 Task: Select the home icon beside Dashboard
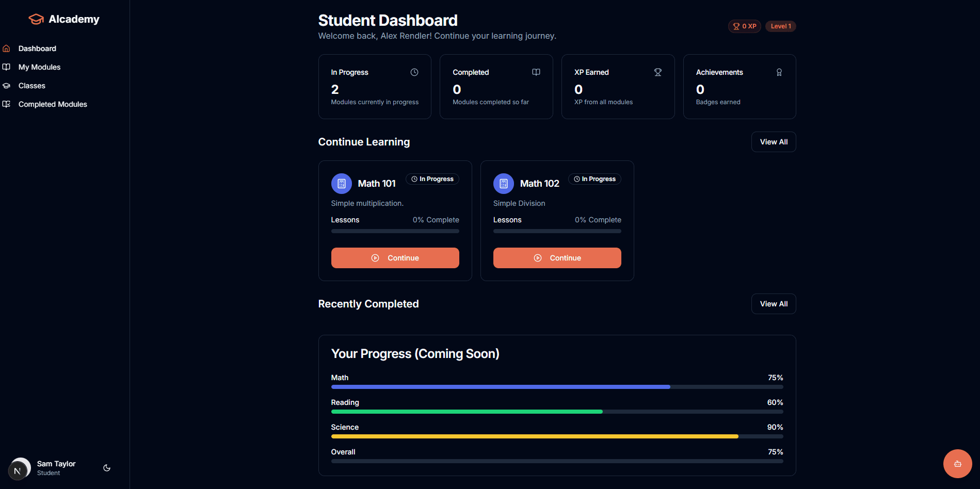6,48
